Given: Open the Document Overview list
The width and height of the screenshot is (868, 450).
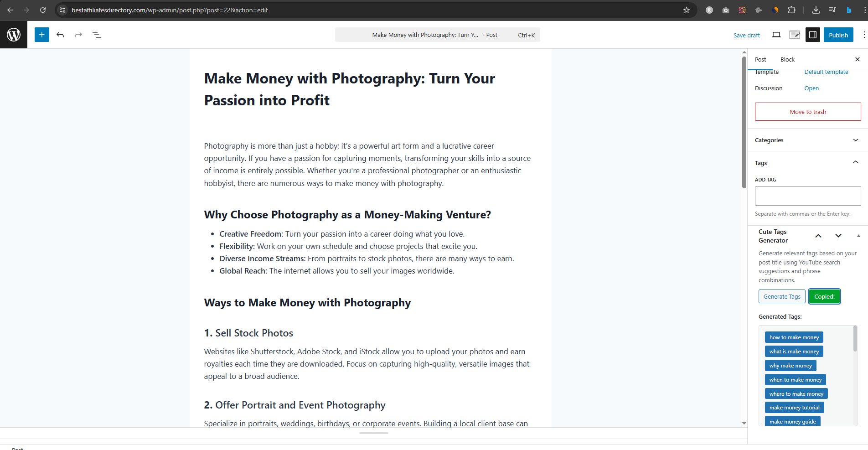Looking at the screenshot, I should tap(97, 35).
